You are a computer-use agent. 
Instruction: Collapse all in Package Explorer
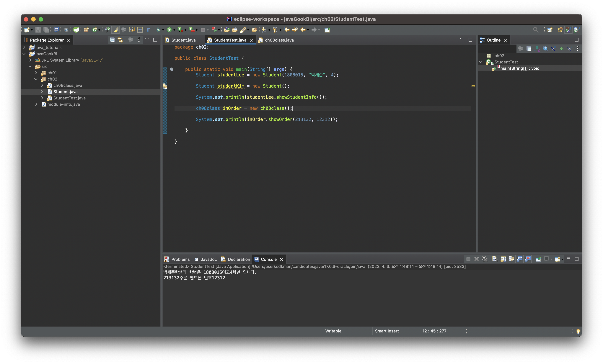click(112, 40)
